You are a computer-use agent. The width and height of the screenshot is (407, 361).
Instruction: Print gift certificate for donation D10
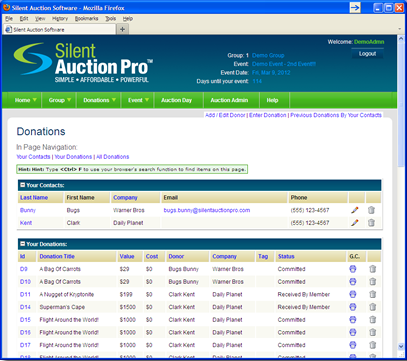[x=353, y=282]
